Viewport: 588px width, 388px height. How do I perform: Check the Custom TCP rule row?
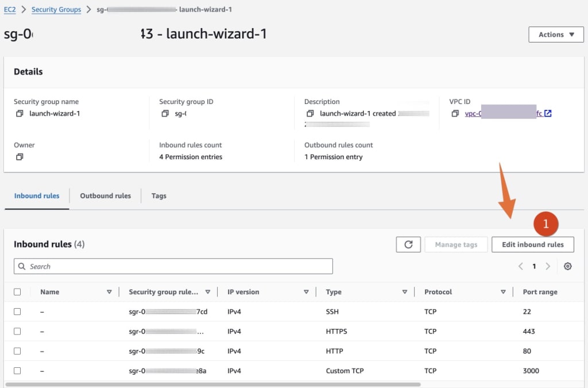coord(17,371)
